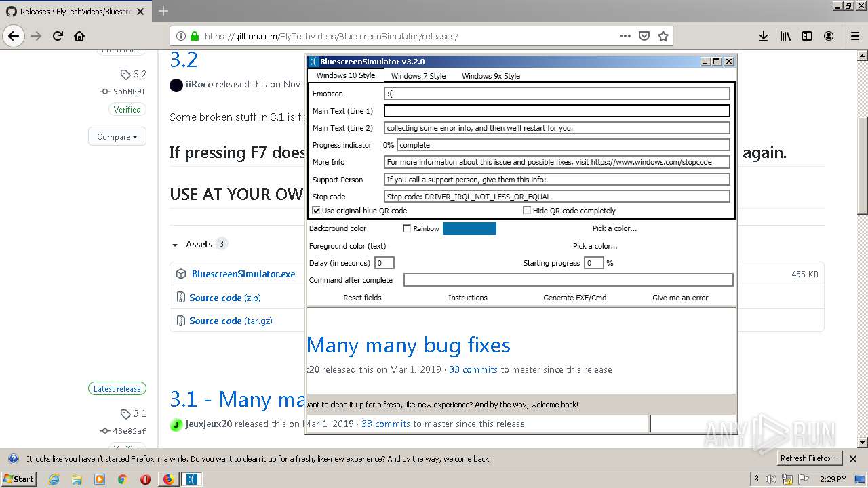Open Latest release badge
Screen dimensions: 868x488
(x=117, y=389)
